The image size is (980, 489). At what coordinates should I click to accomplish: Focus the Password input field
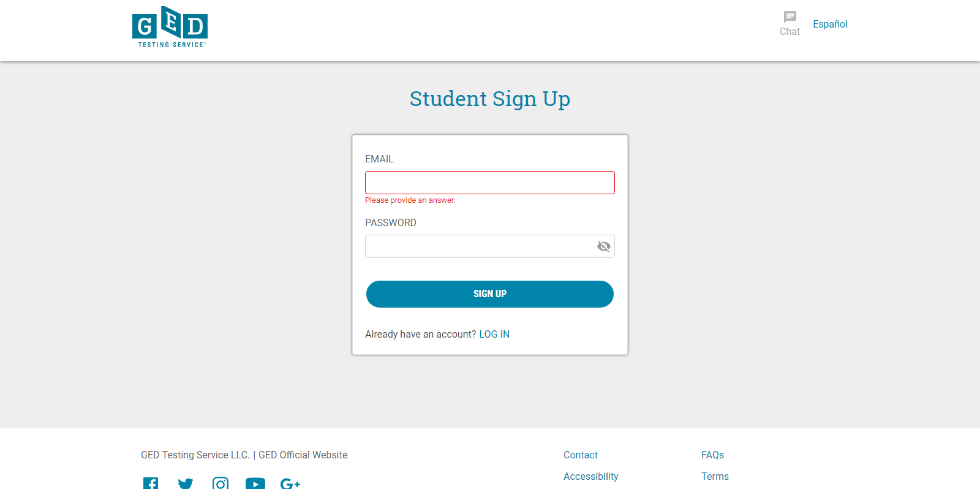click(478, 246)
